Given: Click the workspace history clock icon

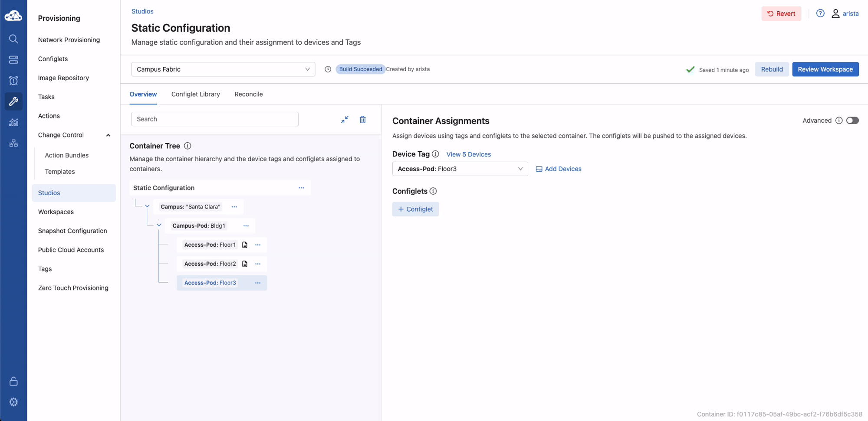Looking at the screenshot, I should click(328, 69).
